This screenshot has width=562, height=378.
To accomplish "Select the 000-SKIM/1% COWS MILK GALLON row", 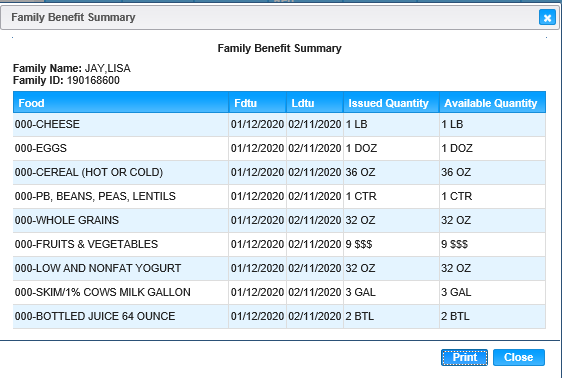I will 279,292.
